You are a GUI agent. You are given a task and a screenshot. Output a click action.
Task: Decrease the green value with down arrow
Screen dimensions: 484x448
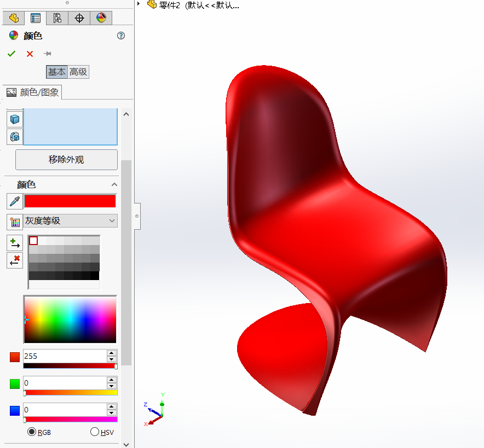112,386
